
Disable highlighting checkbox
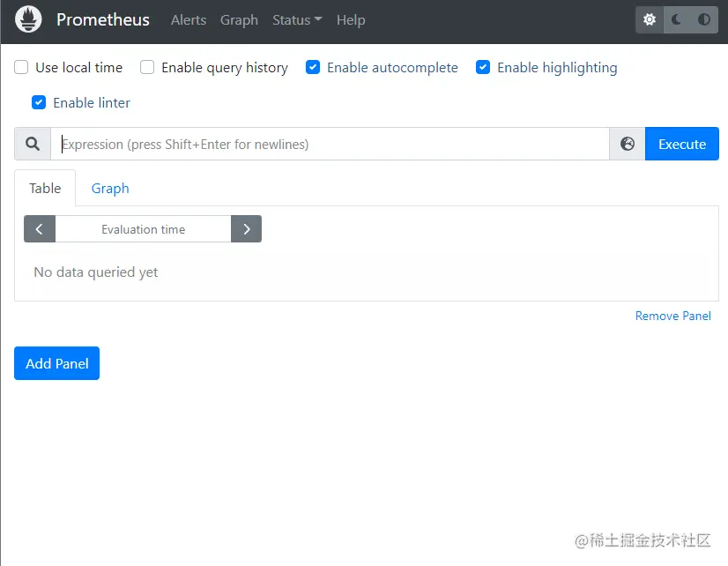click(483, 67)
